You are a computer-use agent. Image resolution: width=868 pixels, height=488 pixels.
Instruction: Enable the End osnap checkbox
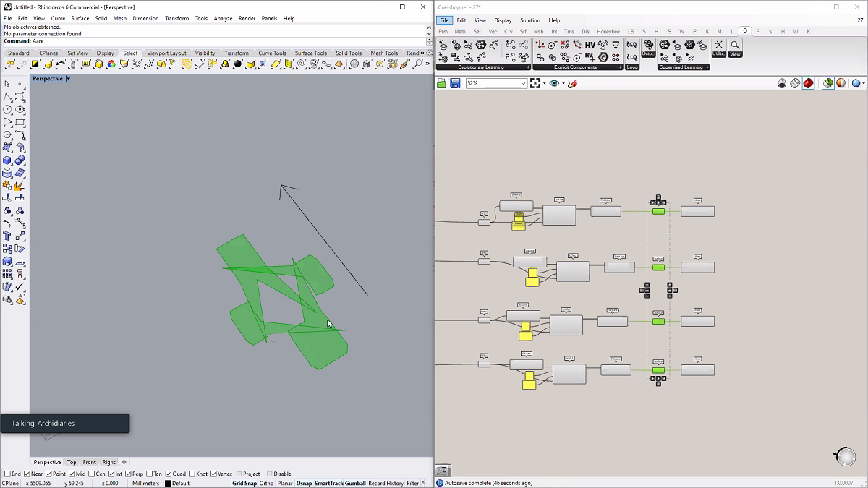pyautogui.click(x=8, y=474)
